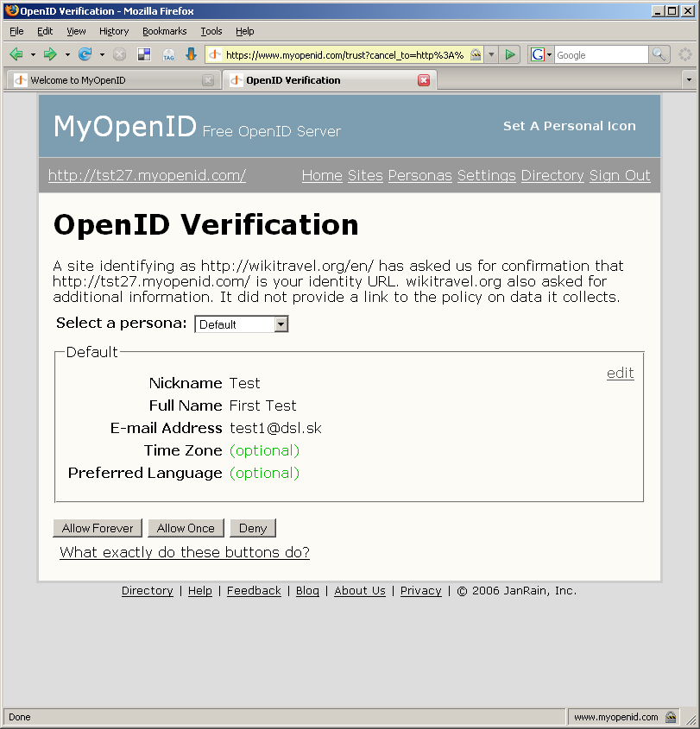Go to the Home nav link

coord(322,175)
